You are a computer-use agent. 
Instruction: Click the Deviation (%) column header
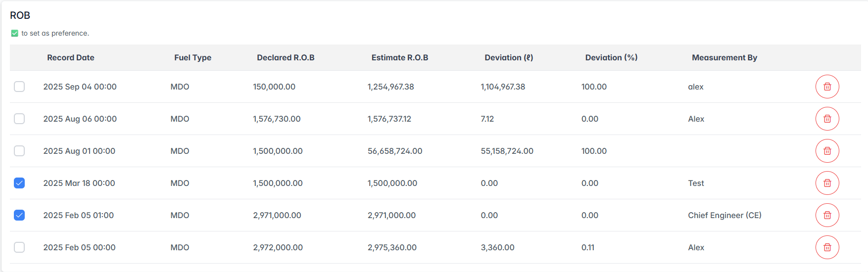(x=611, y=57)
